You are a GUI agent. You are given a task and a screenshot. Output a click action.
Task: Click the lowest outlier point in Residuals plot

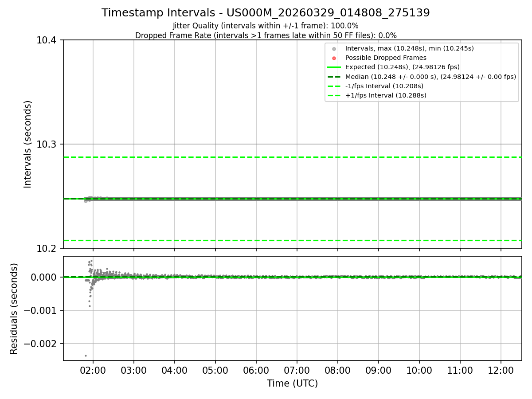point(86,356)
